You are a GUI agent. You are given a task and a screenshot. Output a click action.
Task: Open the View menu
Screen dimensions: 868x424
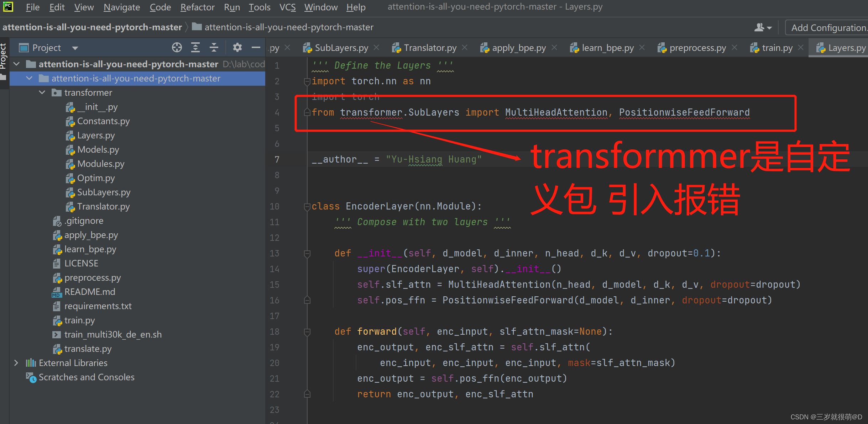tap(84, 7)
